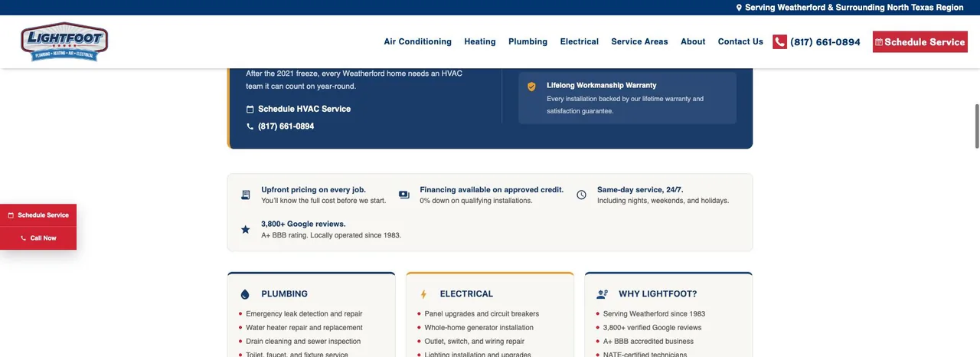Click the PLUMBING card heading
Viewport: 980px width, 357px height.
pyautogui.click(x=284, y=294)
